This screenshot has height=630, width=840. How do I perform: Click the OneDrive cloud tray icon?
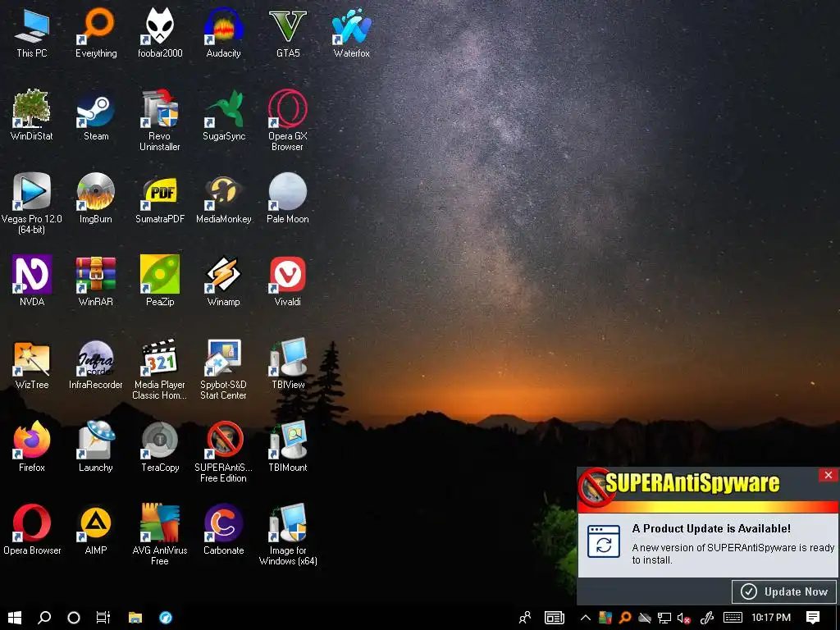coord(645,617)
